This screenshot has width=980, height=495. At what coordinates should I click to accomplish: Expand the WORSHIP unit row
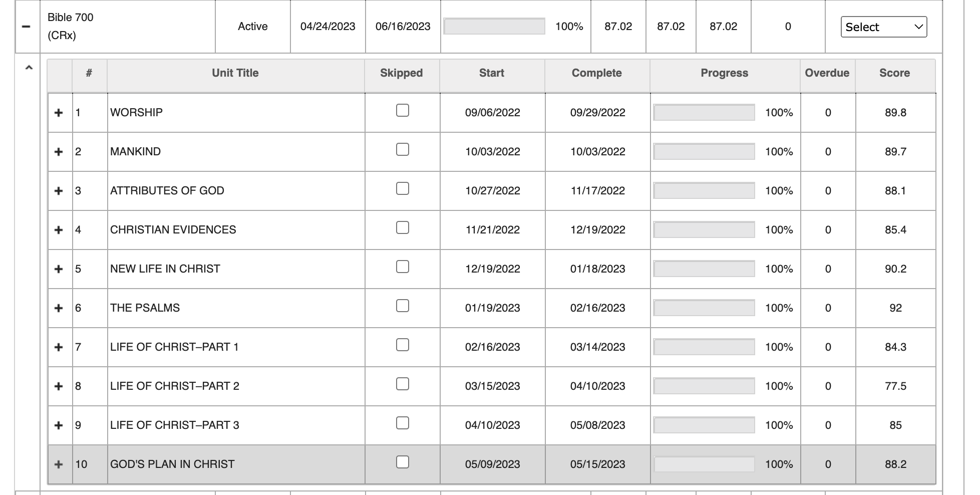coord(59,113)
